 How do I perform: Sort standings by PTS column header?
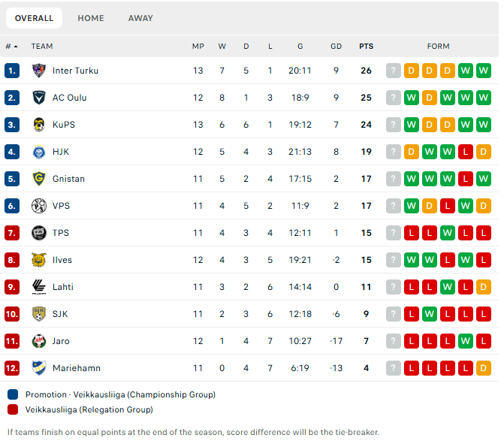click(366, 47)
